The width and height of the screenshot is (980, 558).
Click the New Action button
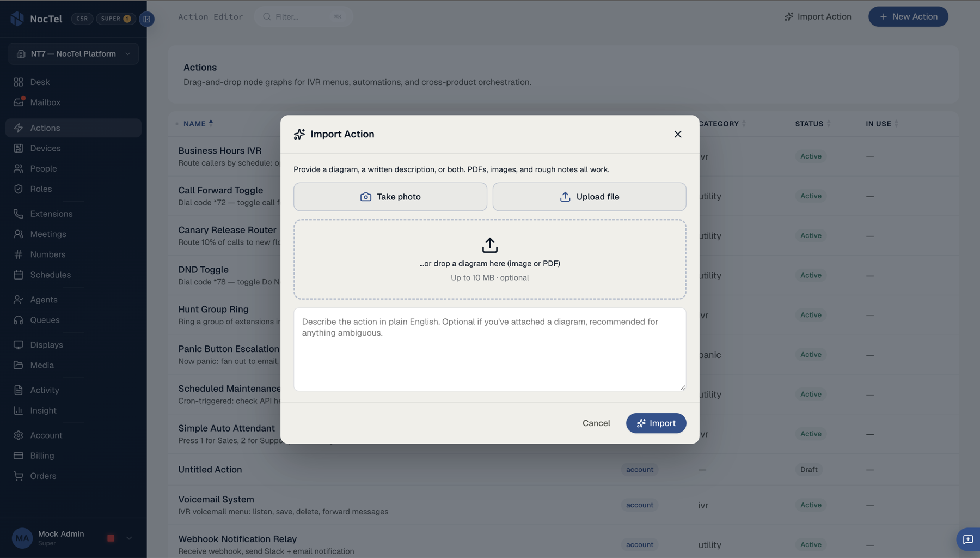click(x=908, y=17)
